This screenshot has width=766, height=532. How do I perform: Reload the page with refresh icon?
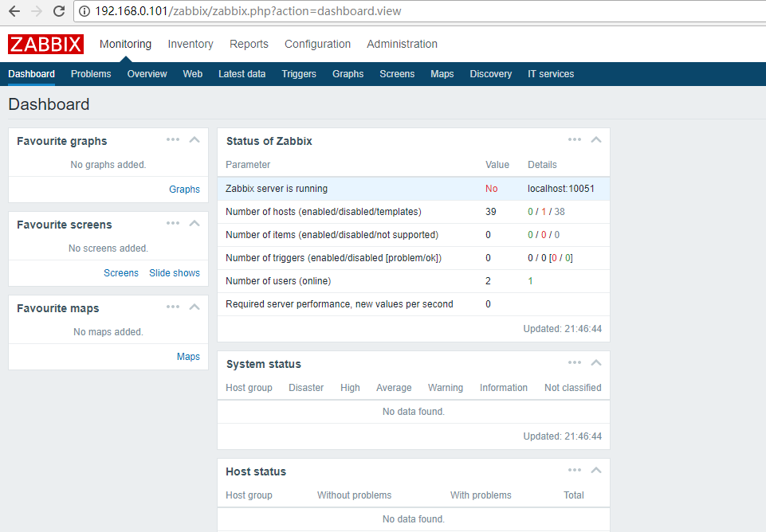(x=59, y=11)
